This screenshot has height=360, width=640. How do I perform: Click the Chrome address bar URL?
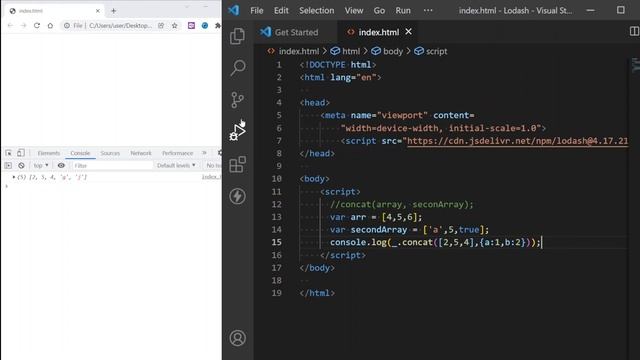(120, 25)
